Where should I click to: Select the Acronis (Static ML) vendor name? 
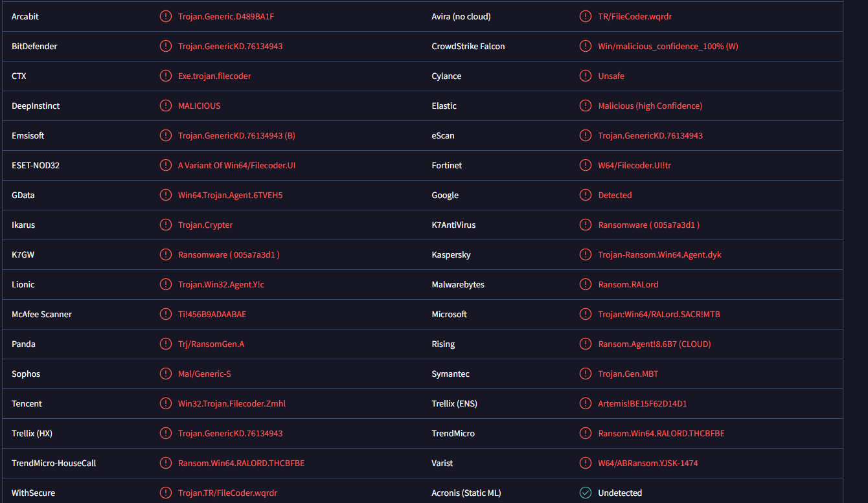(x=466, y=493)
